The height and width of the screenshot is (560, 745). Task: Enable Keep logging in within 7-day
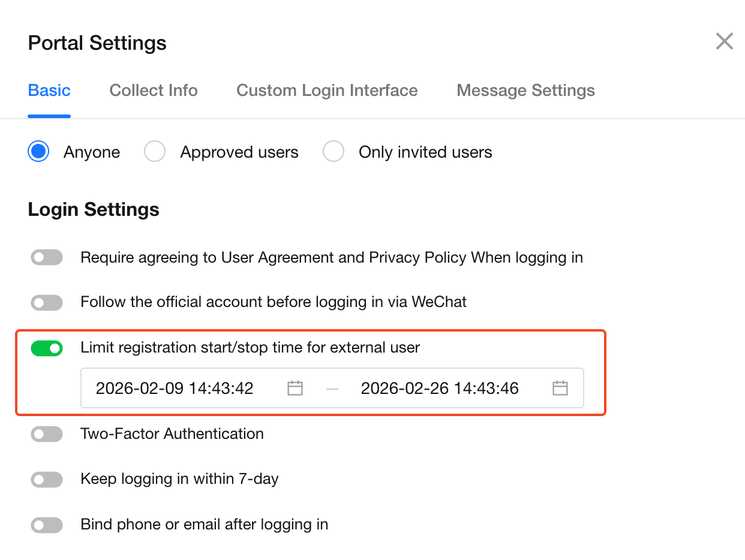pos(47,480)
